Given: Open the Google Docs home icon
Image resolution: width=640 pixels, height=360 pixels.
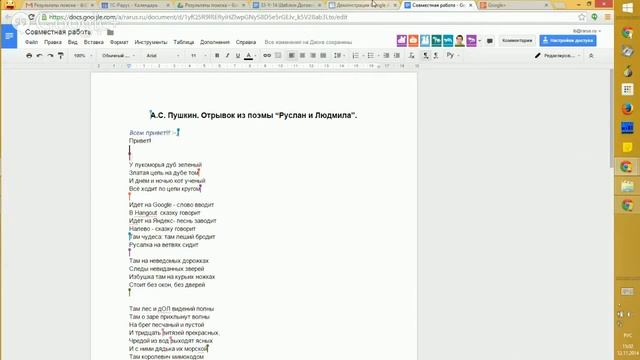Looking at the screenshot, I should pos(9,36).
